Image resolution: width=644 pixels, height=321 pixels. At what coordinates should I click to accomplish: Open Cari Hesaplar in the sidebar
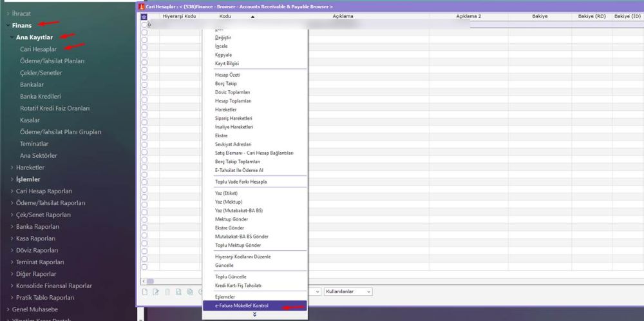coord(38,50)
